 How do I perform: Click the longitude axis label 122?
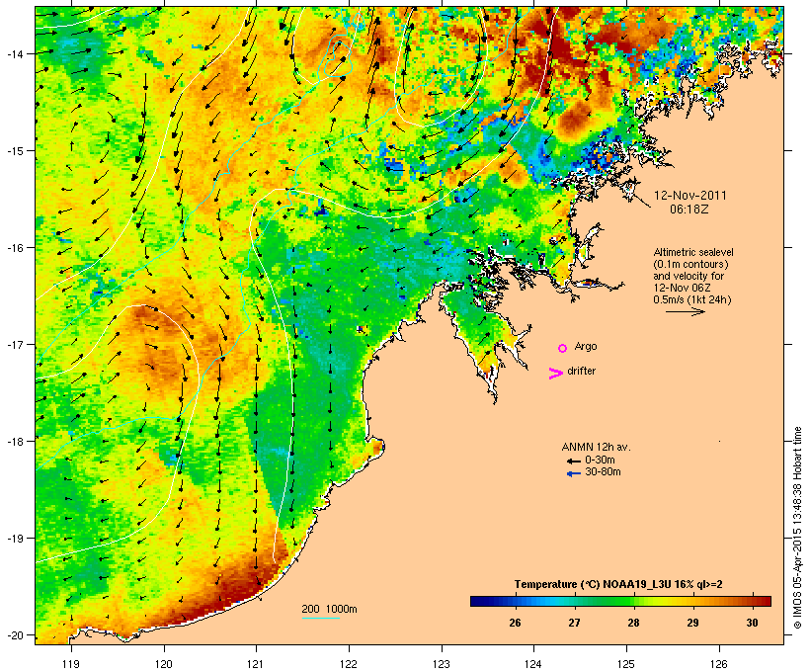click(349, 664)
